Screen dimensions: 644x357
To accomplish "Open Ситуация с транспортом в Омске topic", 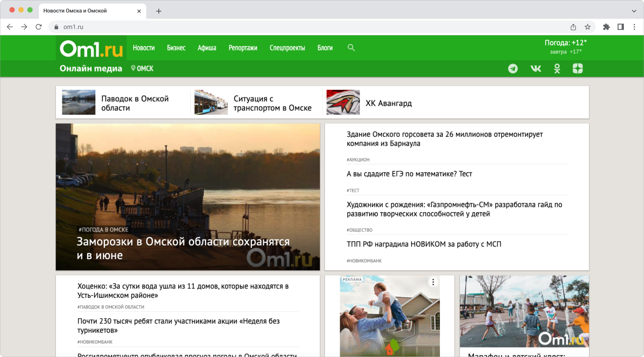I will (272, 103).
